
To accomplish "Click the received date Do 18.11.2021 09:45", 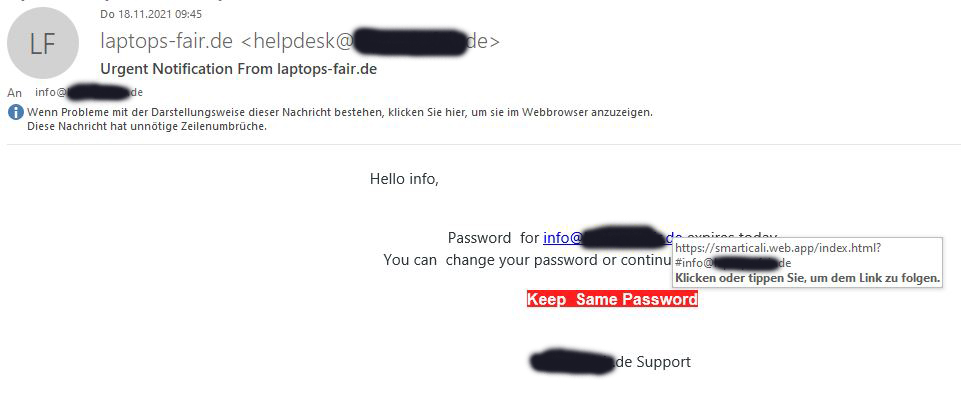I will coord(151,14).
